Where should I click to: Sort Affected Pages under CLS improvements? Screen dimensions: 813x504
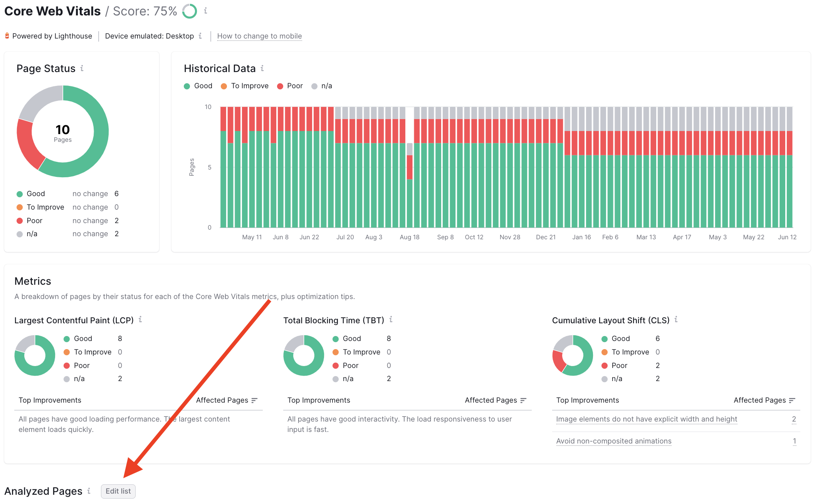[792, 400]
